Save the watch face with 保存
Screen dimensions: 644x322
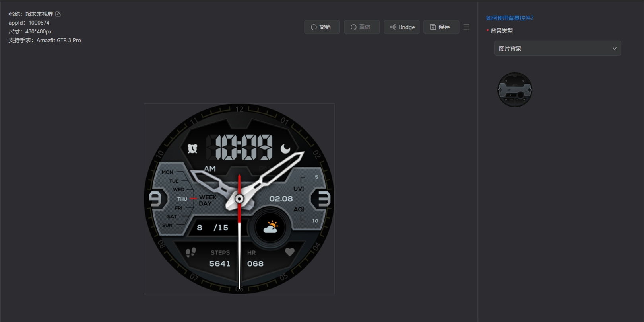[441, 27]
